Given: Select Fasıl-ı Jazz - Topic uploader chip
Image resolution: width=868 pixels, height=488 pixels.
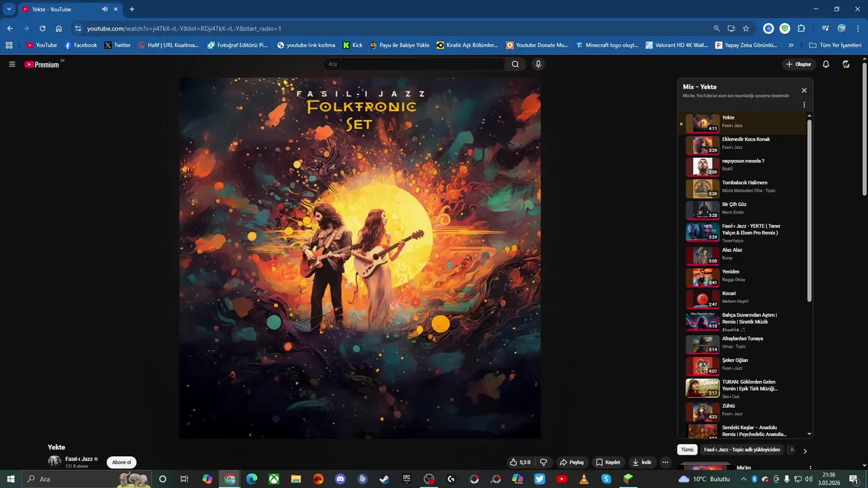Looking at the screenshot, I should coord(742,450).
